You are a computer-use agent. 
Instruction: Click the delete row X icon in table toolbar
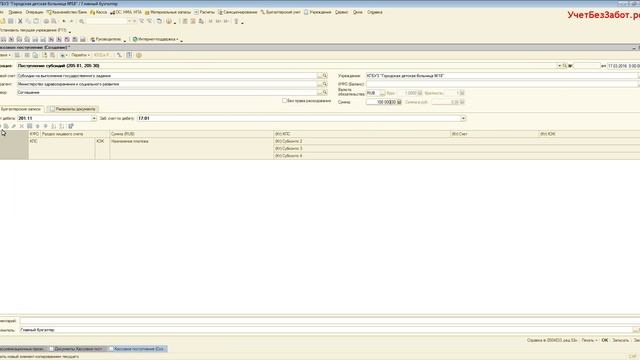tap(22, 126)
